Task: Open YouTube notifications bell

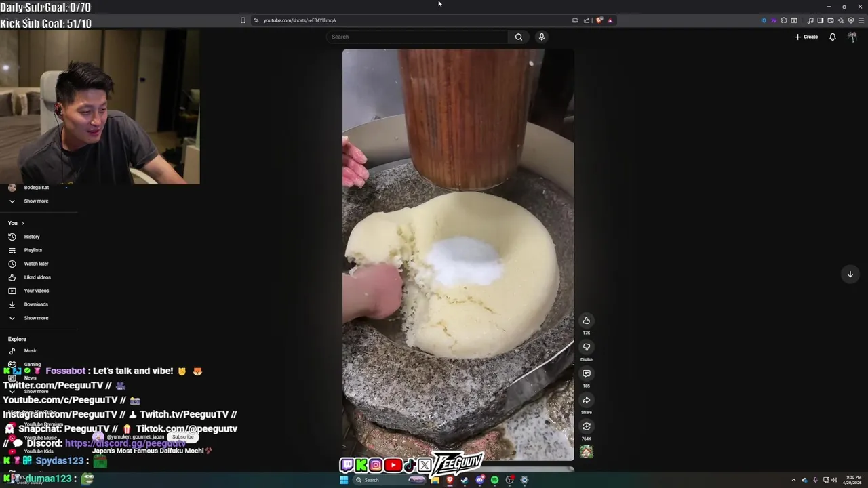Action: (x=833, y=37)
